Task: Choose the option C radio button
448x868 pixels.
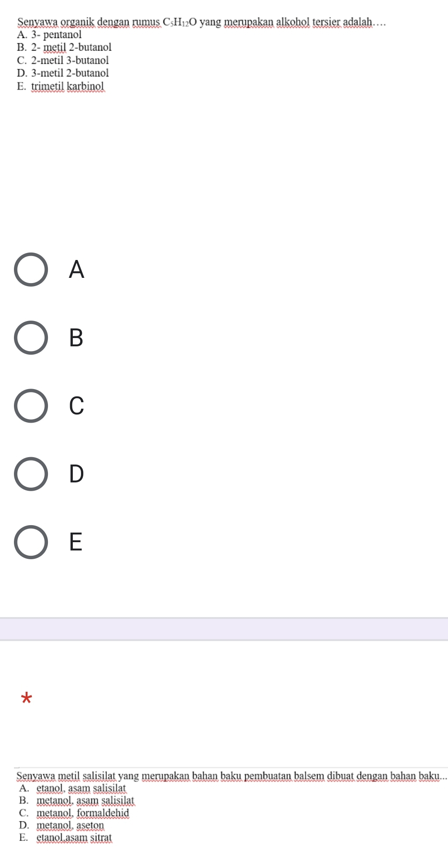Action: (31, 406)
